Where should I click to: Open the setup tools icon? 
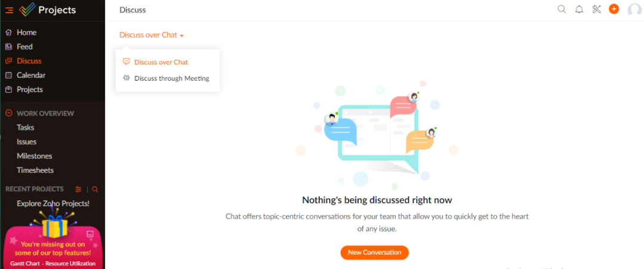point(597,9)
